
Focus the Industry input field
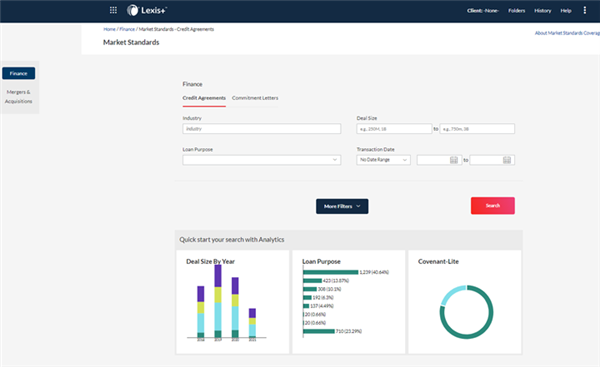[x=261, y=129]
